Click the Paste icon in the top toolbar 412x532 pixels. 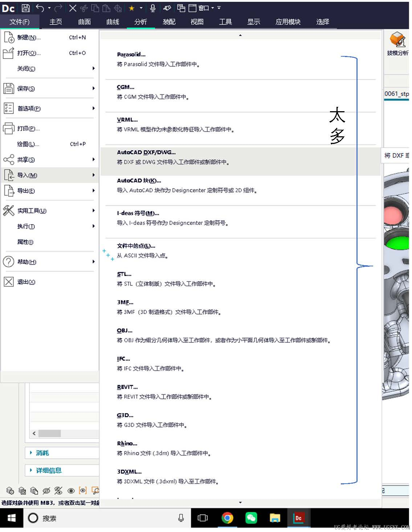click(x=106, y=8)
